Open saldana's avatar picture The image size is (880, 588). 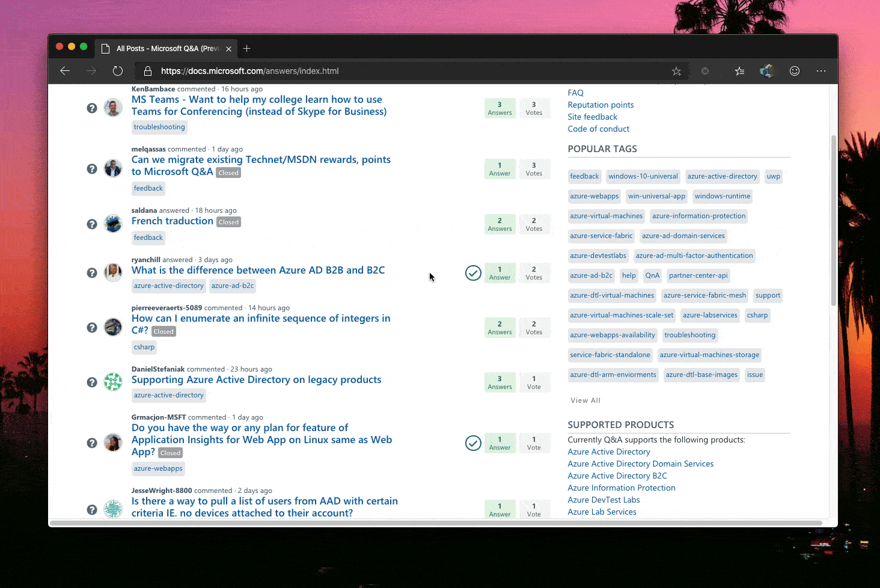pos(113,224)
